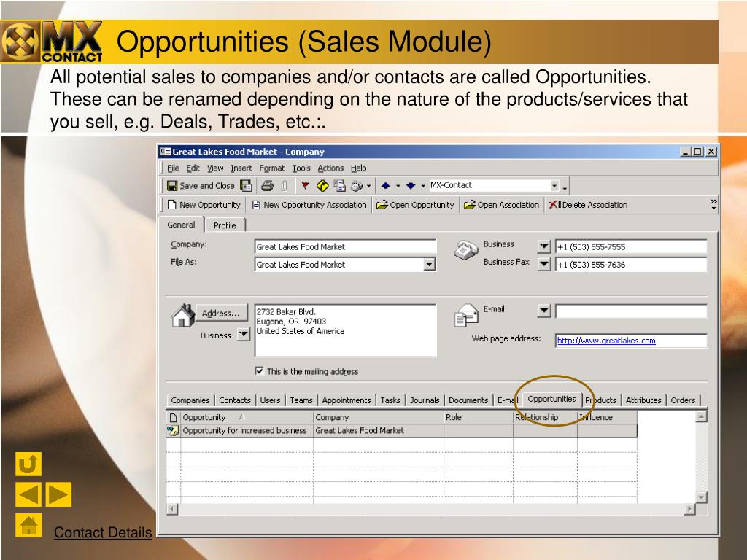The height and width of the screenshot is (560, 747).
Task: Click the yellow diamond map icon
Action: coord(322,186)
